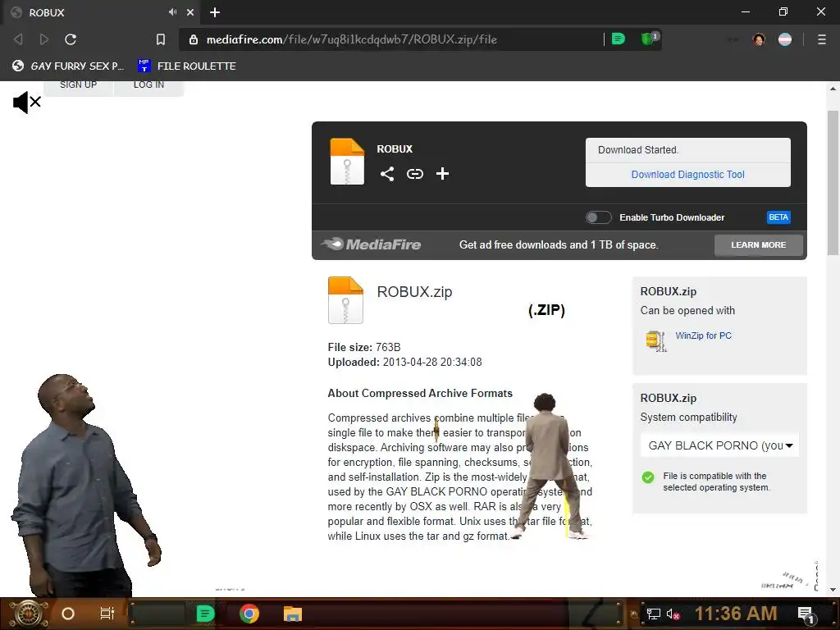Click the large muted speaker icon on page
The image size is (840, 630).
coord(27,102)
